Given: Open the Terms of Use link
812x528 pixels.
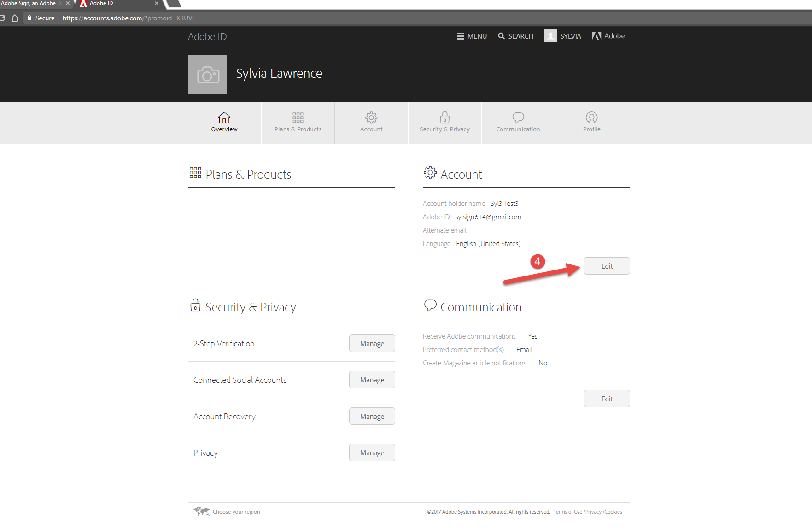Looking at the screenshot, I should pos(568,512).
